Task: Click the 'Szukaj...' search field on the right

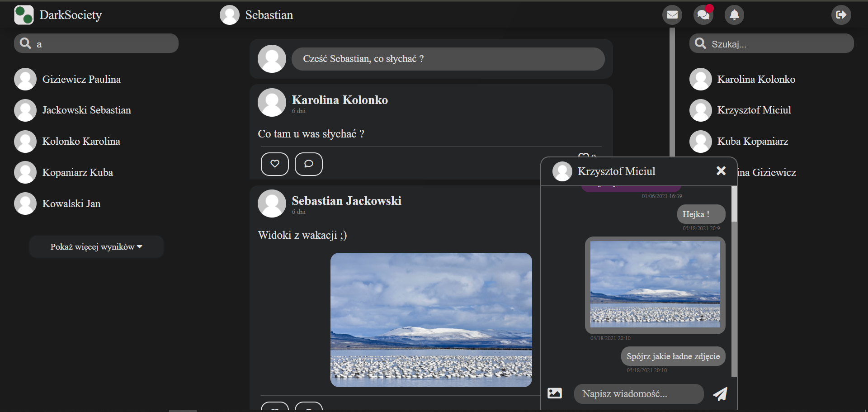Action: pos(771,43)
